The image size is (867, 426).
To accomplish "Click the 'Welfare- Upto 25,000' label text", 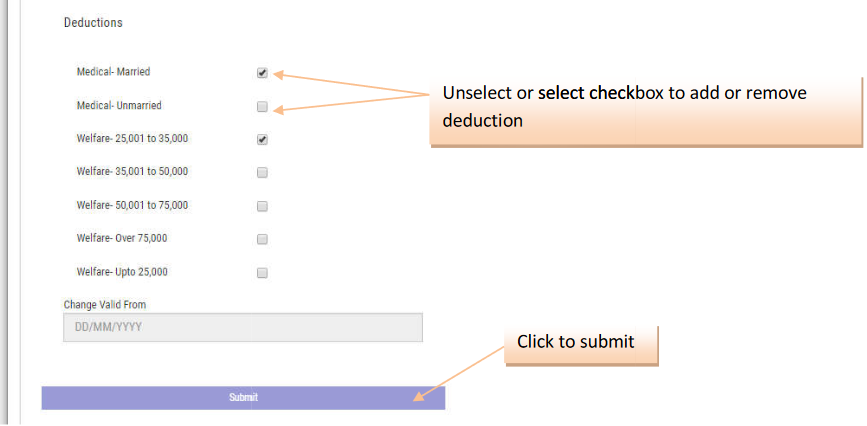I will 122,271.
